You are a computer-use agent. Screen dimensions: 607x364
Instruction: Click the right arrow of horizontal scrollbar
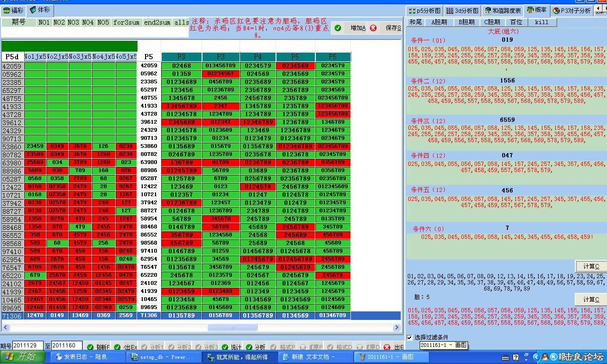397,327
